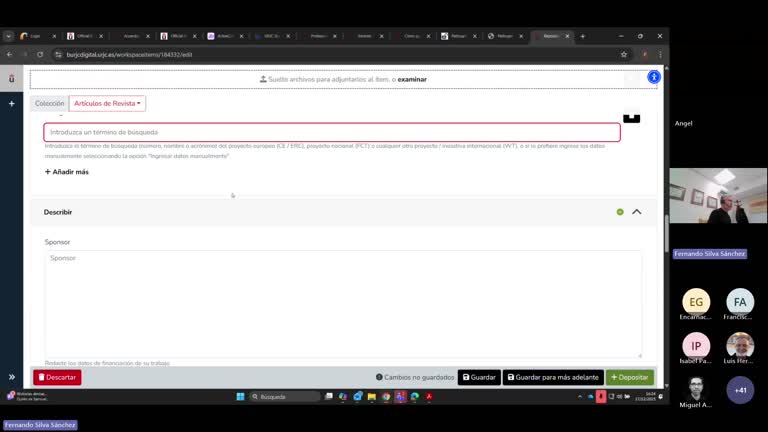Screen dimensions: 768x432
Task: Open the browser tab list dropdown
Action: 9,36
